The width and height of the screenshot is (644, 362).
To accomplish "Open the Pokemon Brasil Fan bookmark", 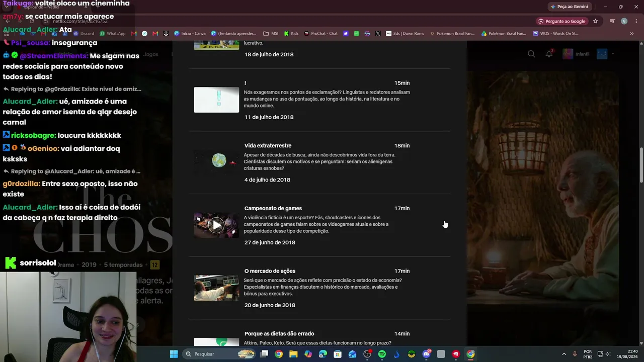I will [x=452, y=34].
